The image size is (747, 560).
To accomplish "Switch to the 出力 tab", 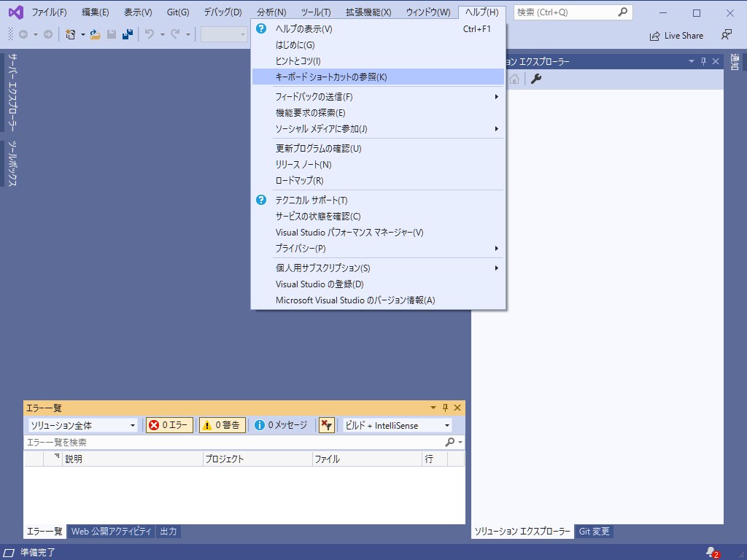I will pyautogui.click(x=169, y=532).
